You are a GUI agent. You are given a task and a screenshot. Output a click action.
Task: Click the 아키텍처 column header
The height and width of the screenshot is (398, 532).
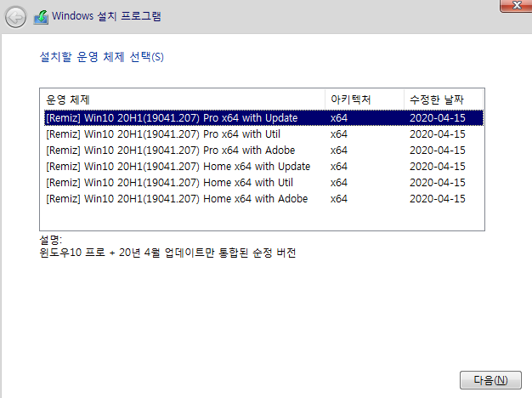[x=365, y=99]
